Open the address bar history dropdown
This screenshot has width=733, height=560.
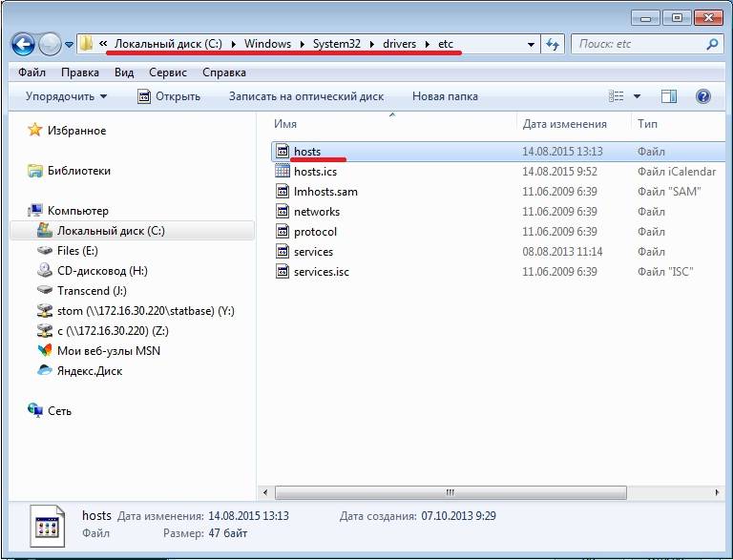pyautogui.click(x=531, y=44)
